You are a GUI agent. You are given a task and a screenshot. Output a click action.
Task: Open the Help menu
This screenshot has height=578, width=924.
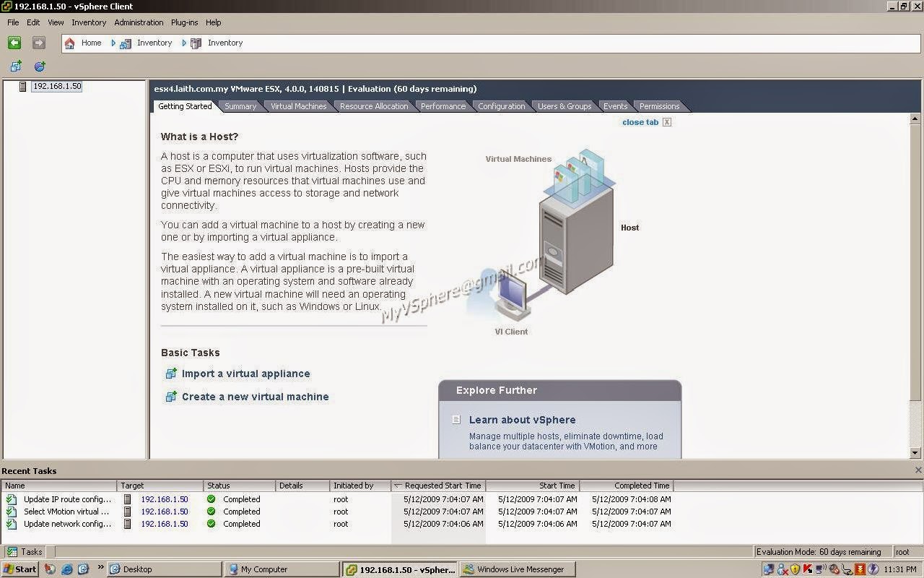point(213,22)
